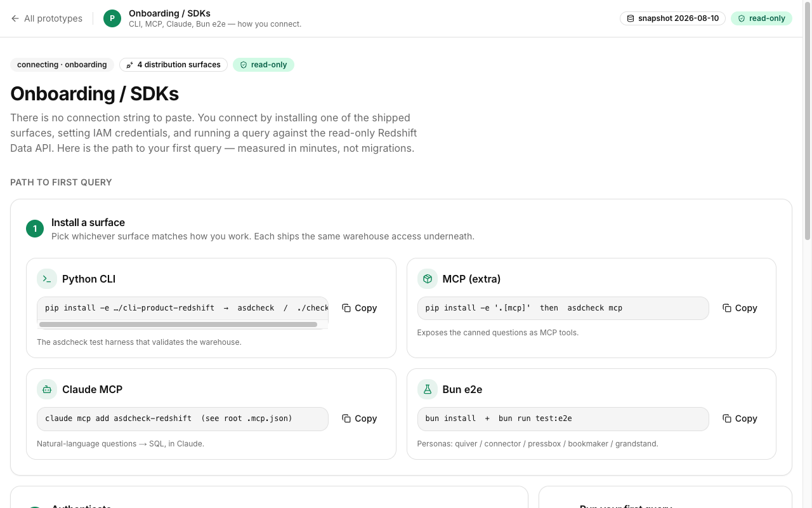Click the Bun e2e flask icon

(x=428, y=389)
